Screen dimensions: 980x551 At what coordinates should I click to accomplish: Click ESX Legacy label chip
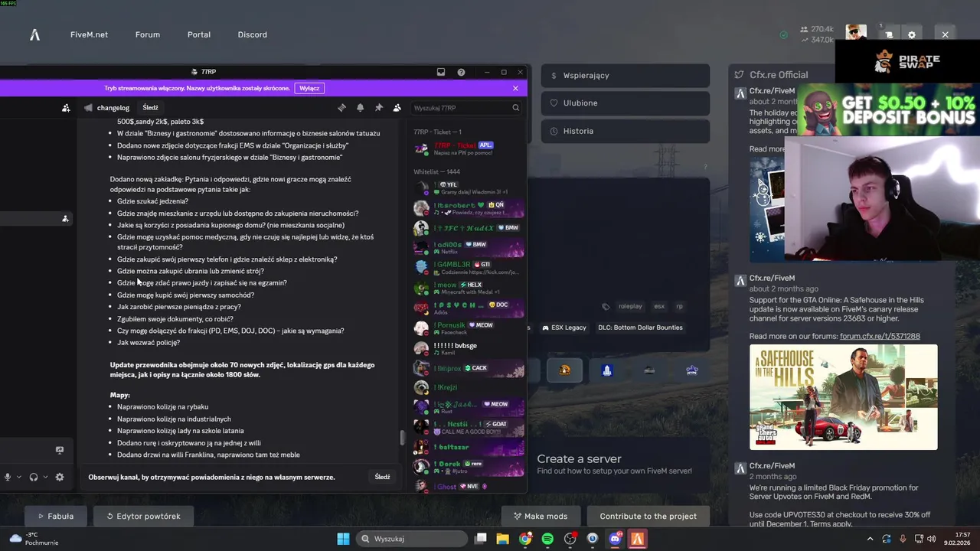click(564, 328)
